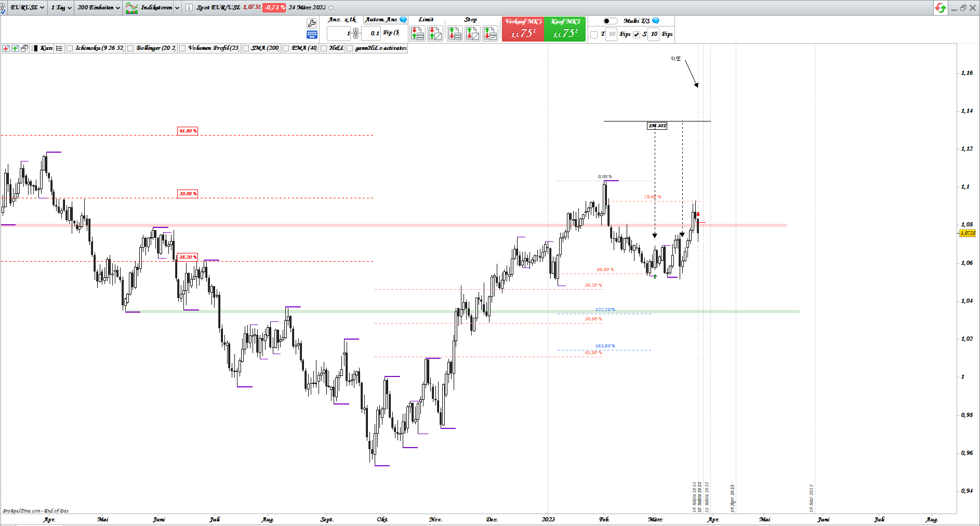
Task: Click the pip value field showing 0.1
Action: click(371, 34)
